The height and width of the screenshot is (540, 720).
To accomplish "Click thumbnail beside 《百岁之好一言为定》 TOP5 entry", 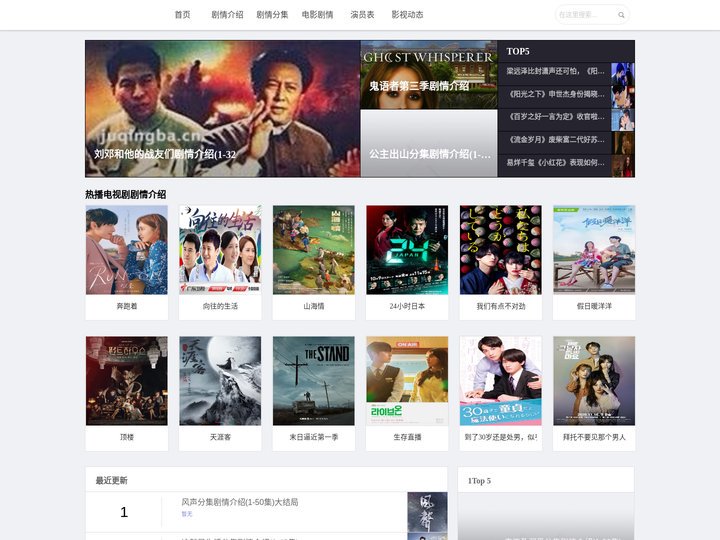I will pyautogui.click(x=623, y=120).
